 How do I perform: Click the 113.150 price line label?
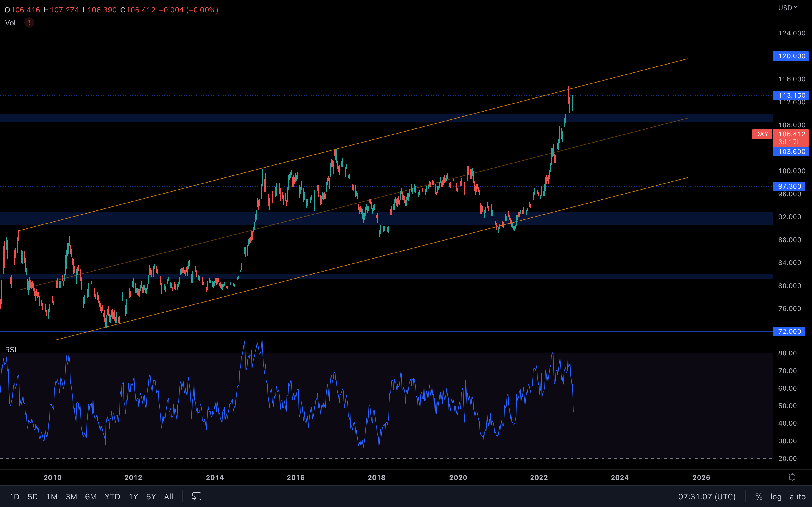[791, 95]
